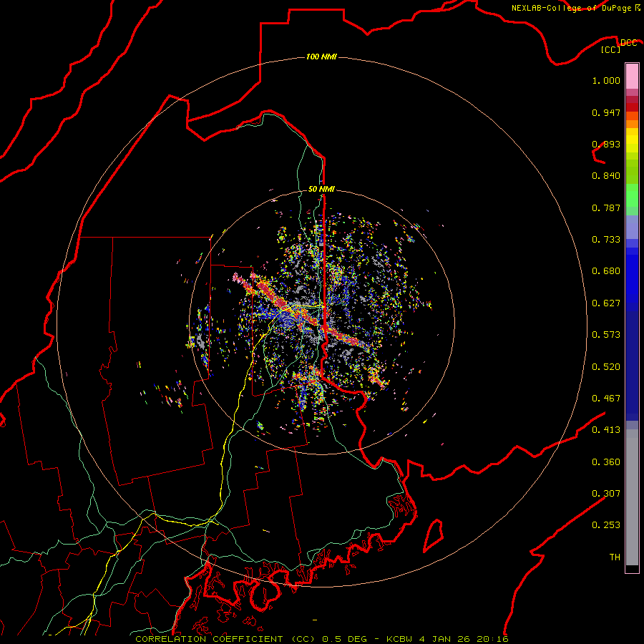Screen dimensions: 644x644
Task: Click the 0.680 color scale value
Action: tap(606, 271)
